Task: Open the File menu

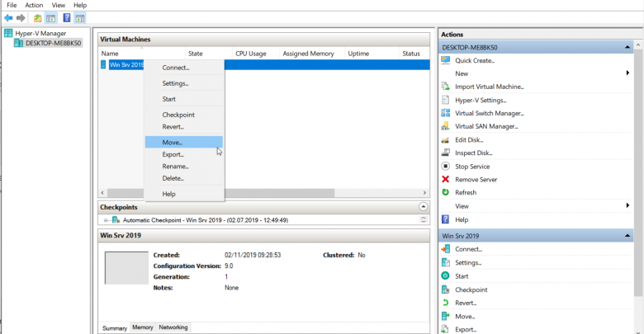Action: pos(12,5)
